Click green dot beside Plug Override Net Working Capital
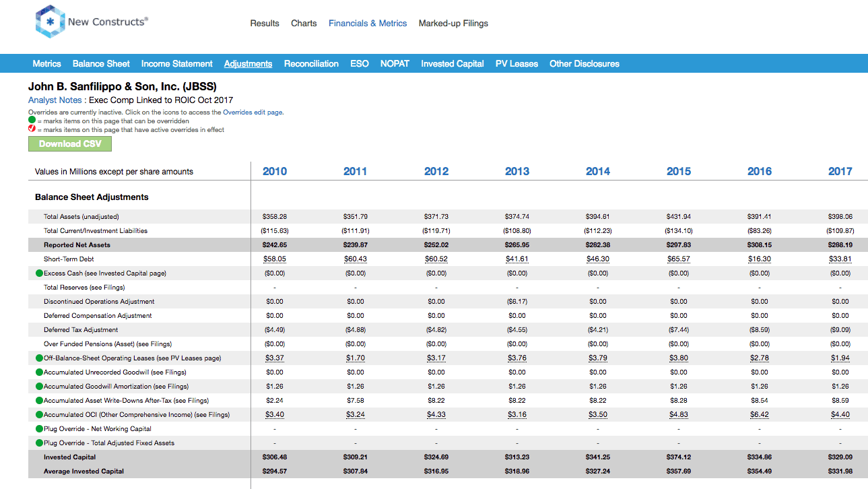The width and height of the screenshot is (868, 489). pyautogui.click(x=39, y=429)
